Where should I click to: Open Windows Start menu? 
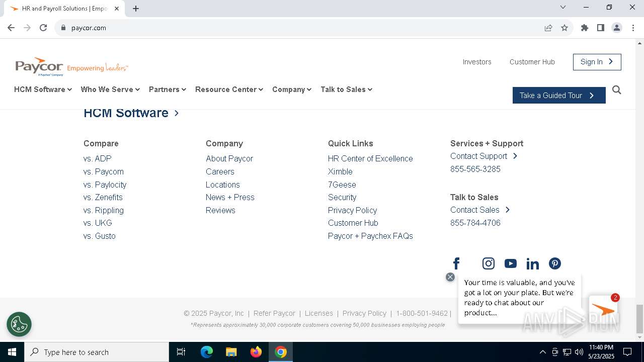(12, 352)
